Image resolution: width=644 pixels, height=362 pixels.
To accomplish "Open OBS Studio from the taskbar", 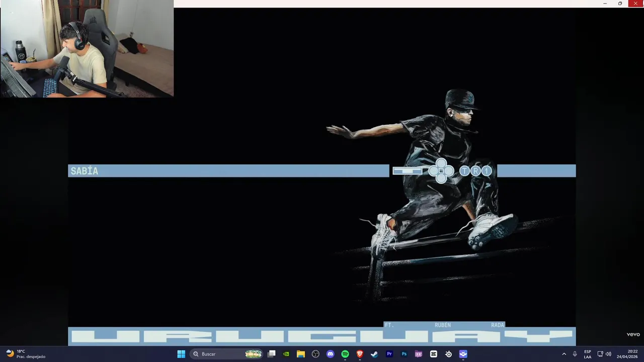I will [315, 354].
